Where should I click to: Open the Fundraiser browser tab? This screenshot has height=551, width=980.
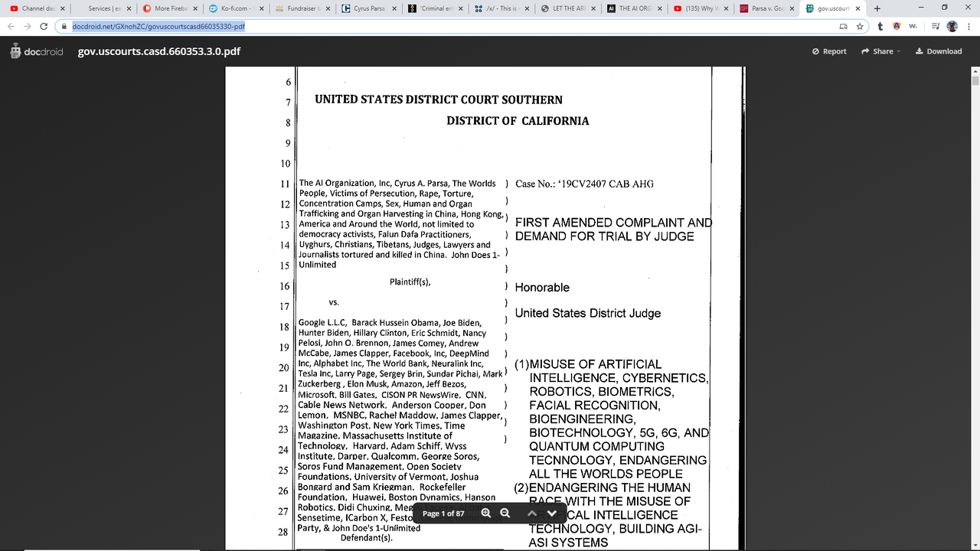299,8
